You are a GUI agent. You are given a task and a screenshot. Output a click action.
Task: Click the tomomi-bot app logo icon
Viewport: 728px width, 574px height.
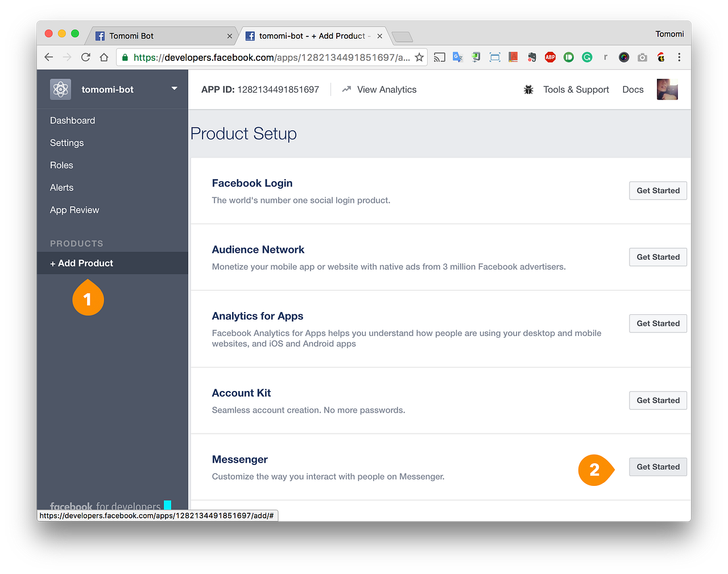60,89
